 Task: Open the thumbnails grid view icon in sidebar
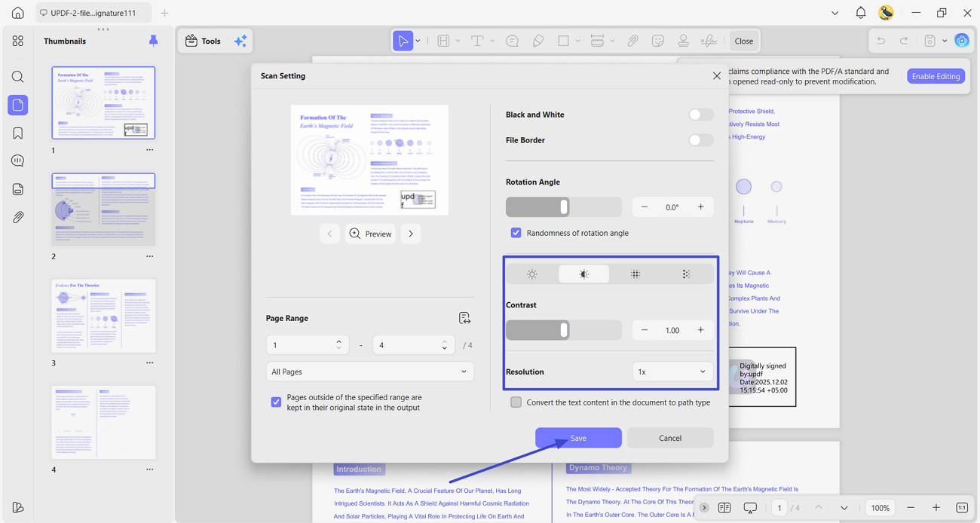pyautogui.click(x=17, y=41)
